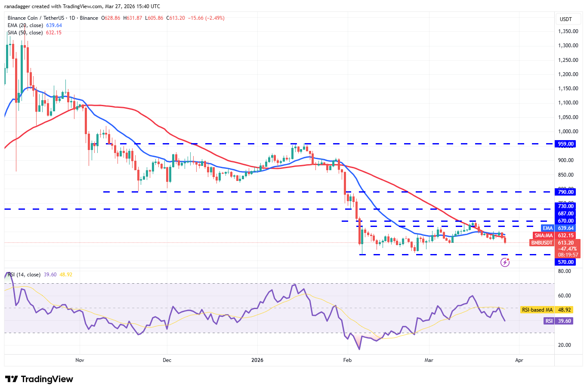
Task: Click the 2026 label on the time axis
Action: 257,360
